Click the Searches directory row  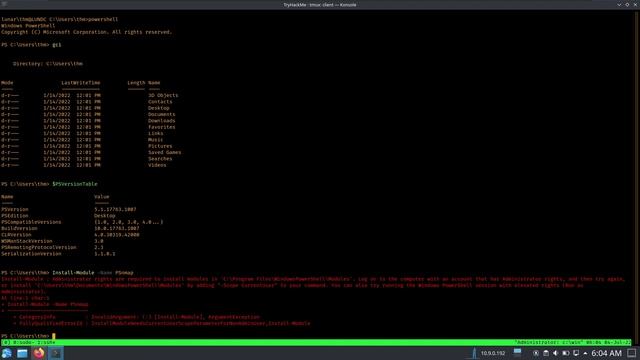tap(87, 159)
